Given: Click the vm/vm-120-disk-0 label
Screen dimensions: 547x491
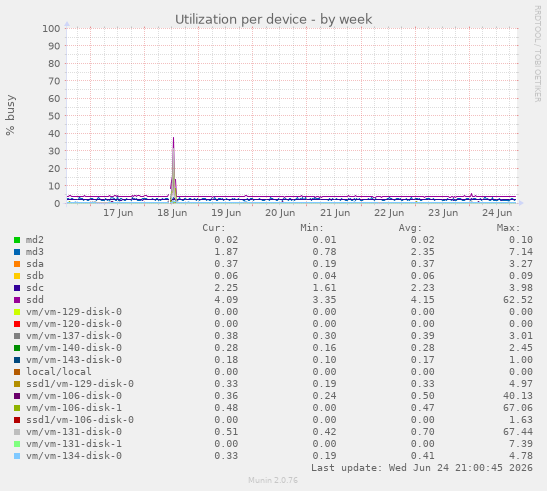Looking at the screenshot, I should pyautogui.click(x=74, y=324).
